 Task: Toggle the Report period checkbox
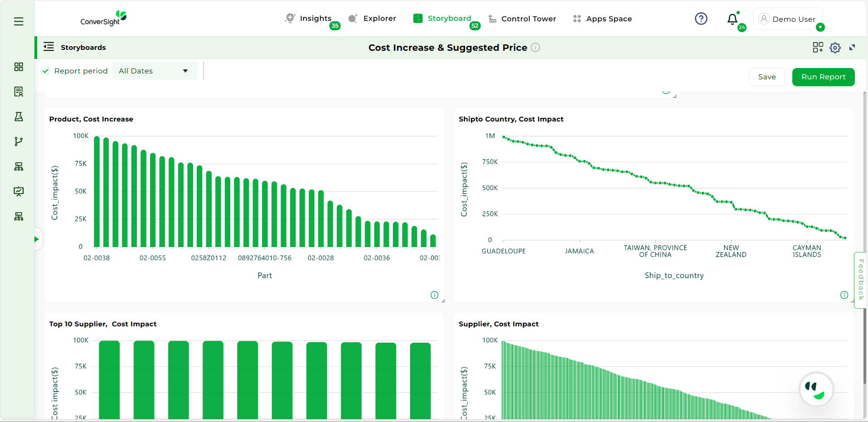45,71
